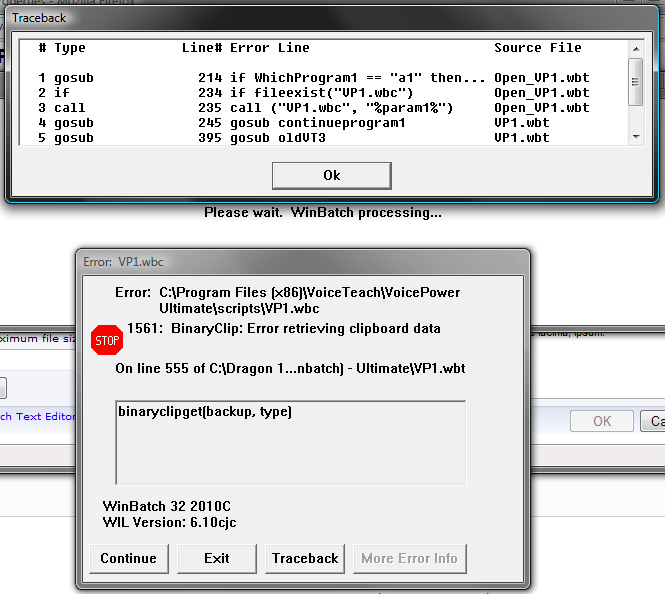Click the binaryclipget(backup, type) text box
665x594 pixels.
291,442
